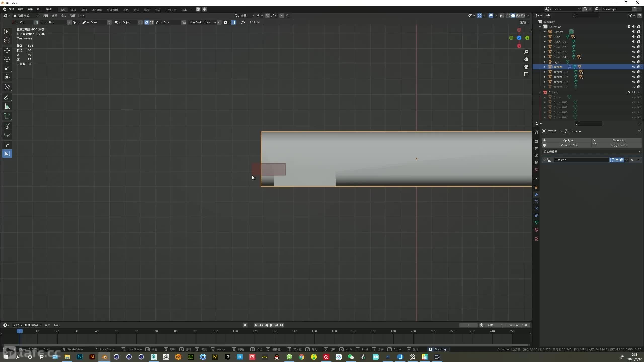Open Chrome from the taskbar
Image resolution: width=644 pixels, height=362 pixels.
(302, 357)
